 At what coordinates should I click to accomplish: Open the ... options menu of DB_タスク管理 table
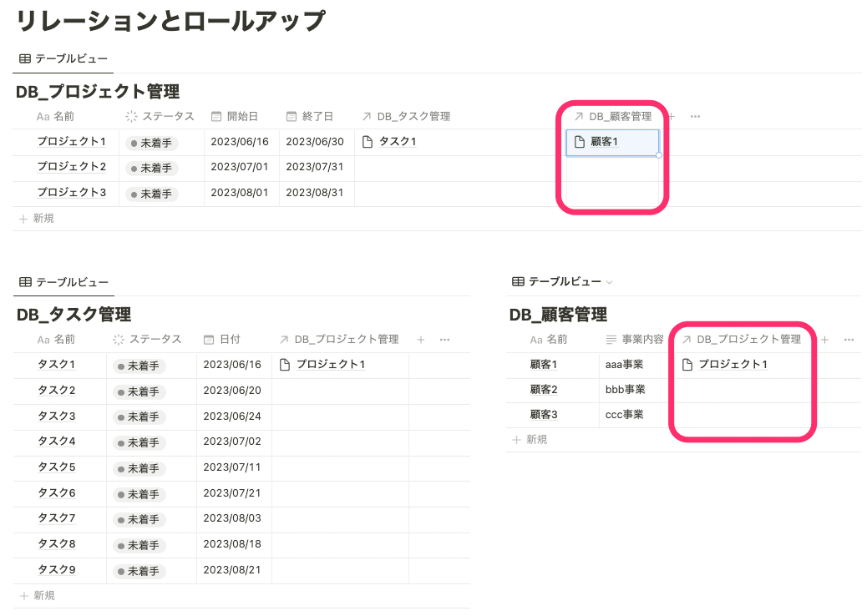tap(445, 340)
